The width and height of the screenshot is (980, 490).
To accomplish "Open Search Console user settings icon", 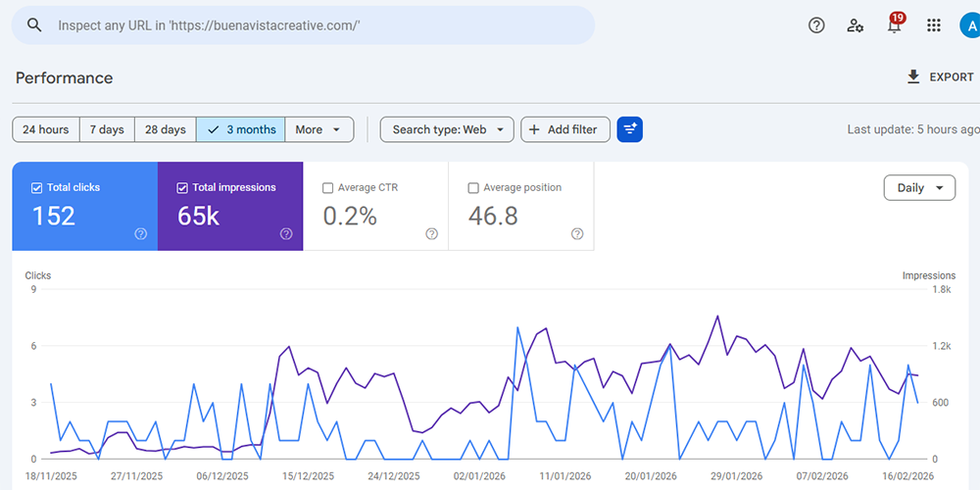I will pos(856,25).
